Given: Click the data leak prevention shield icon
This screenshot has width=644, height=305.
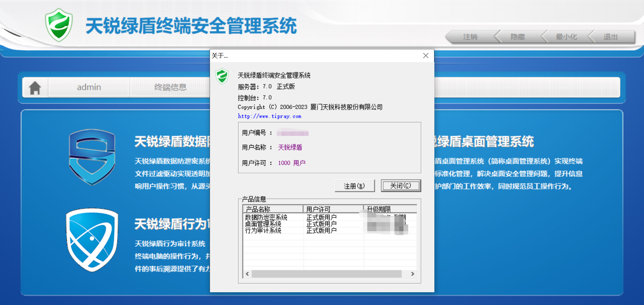Looking at the screenshot, I should coord(92,157).
